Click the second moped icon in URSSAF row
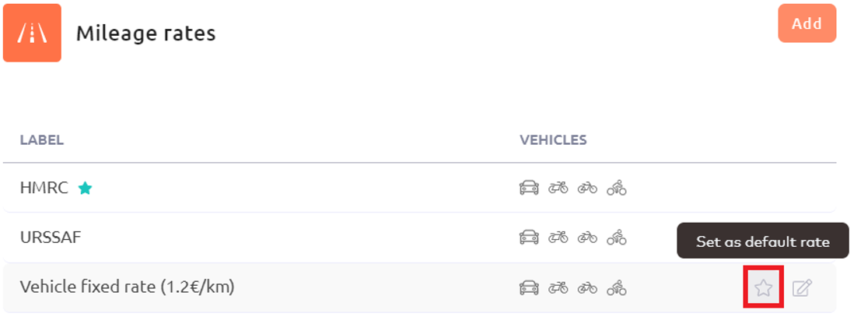 tap(587, 238)
